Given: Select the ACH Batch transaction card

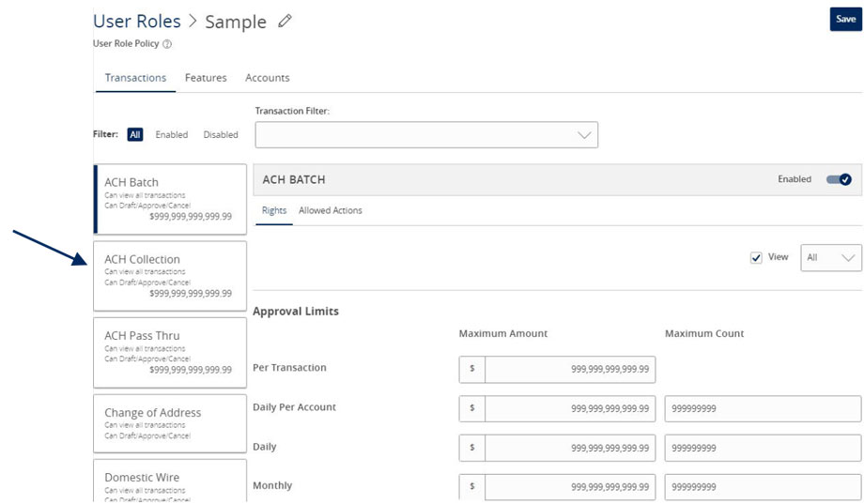Looking at the screenshot, I should click(170, 199).
